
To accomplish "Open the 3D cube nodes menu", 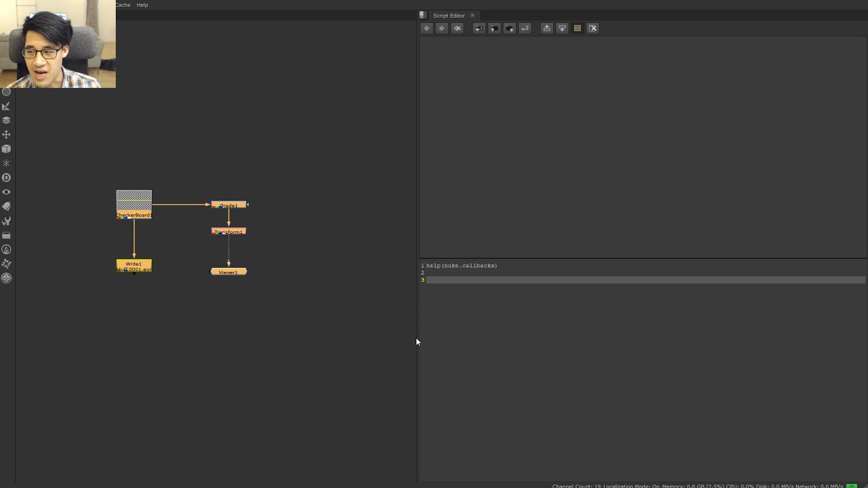I will click(6, 148).
